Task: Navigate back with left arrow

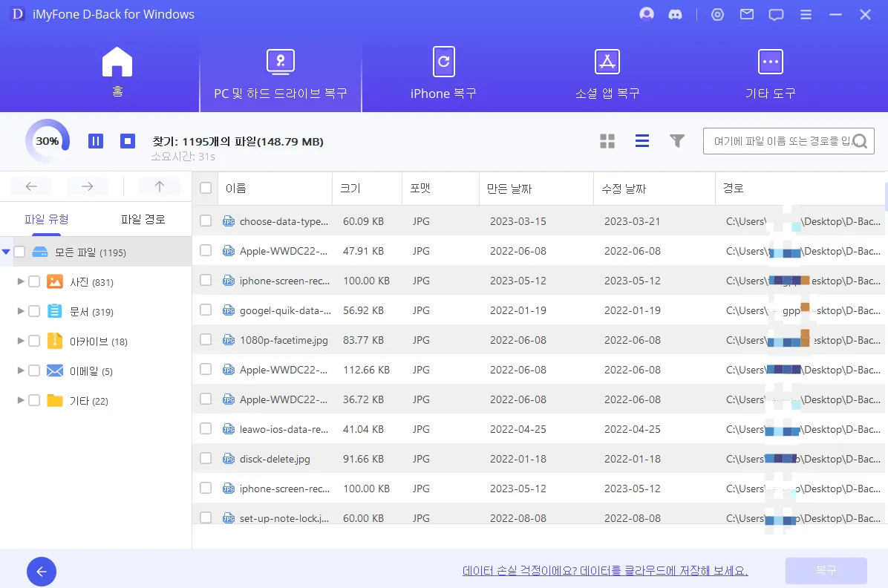Action: 31,186
